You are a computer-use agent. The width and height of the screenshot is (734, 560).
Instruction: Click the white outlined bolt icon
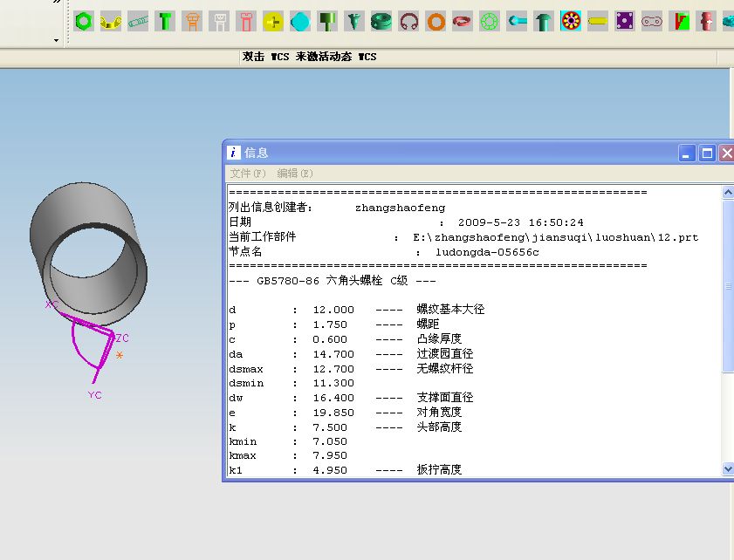coord(220,22)
